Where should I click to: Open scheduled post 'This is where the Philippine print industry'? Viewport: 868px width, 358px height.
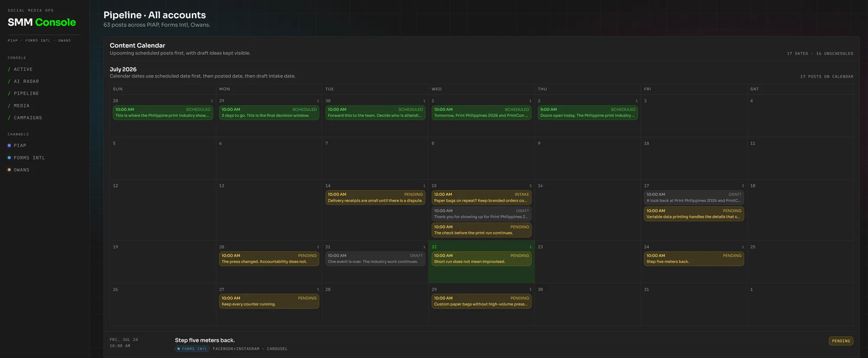pyautogui.click(x=163, y=113)
